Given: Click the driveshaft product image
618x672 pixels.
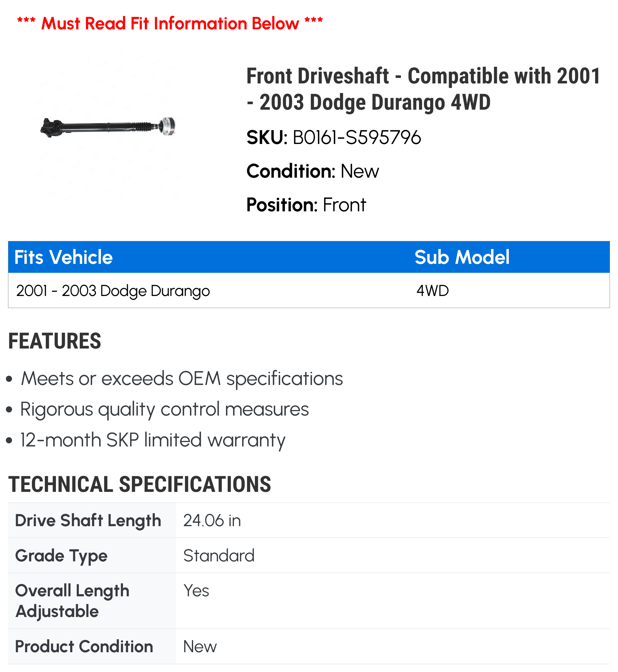Looking at the screenshot, I should pyautogui.click(x=108, y=127).
